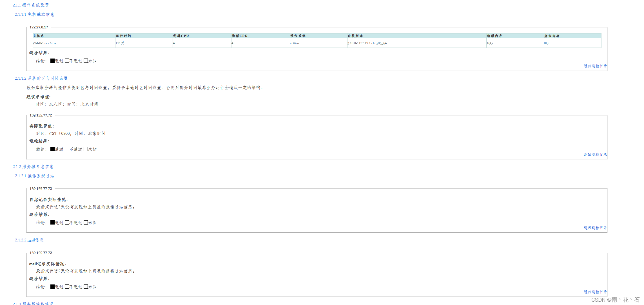
Task: Check 未知 box in host basic info result
Action: pos(86,61)
